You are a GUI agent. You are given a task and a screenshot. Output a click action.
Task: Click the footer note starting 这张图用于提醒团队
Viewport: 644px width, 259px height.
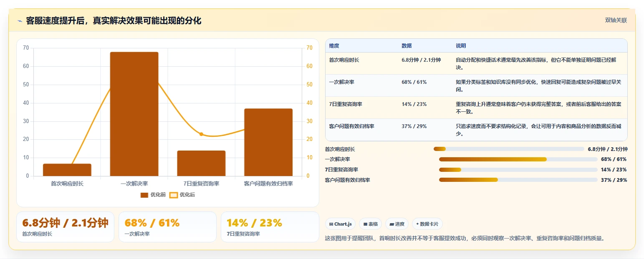465,239
